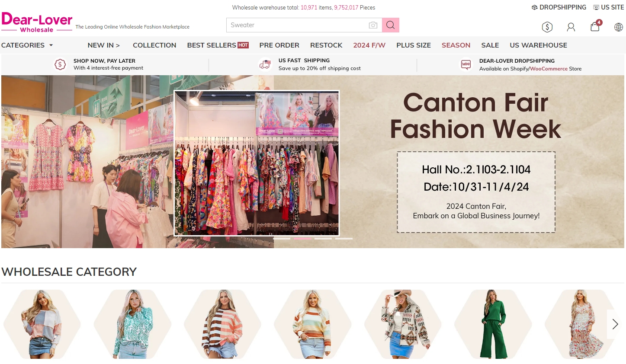Click the 'Date:10/31-11/4/24' text
Image resolution: width=626 pixels, height=364 pixels.
pyautogui.click(x=476, y=187)
